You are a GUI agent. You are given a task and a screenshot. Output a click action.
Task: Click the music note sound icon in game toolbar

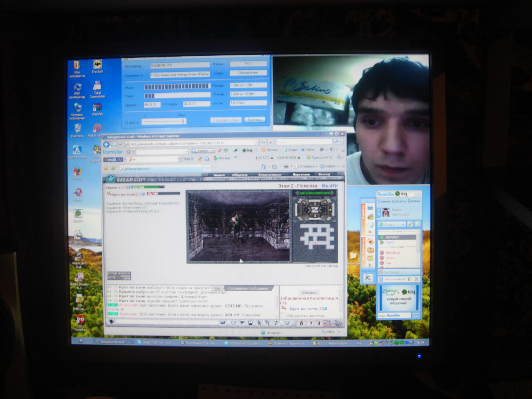[x=276, y=323]
